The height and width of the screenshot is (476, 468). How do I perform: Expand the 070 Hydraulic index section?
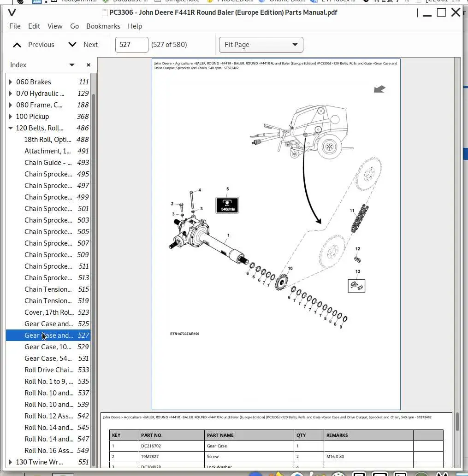(10, 94)
